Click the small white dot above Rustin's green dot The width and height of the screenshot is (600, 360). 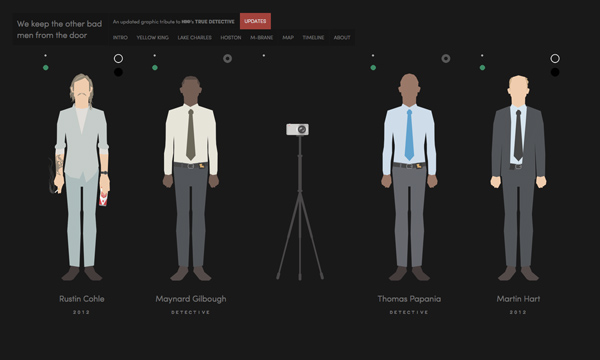tap(46, 55)
